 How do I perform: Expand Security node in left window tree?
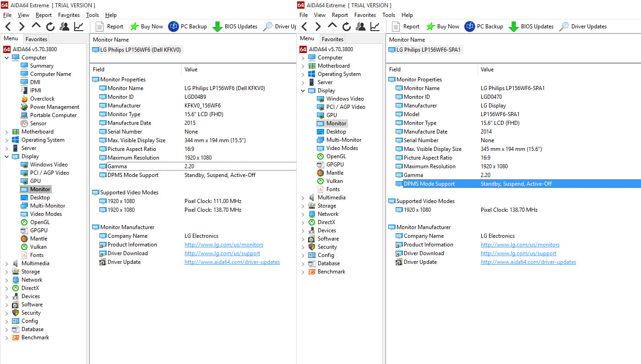[x=7, y=313]
